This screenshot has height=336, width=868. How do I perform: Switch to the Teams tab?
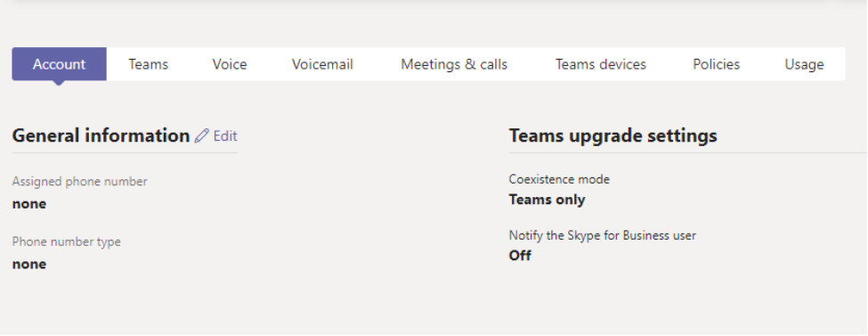(x=149, y=64)
